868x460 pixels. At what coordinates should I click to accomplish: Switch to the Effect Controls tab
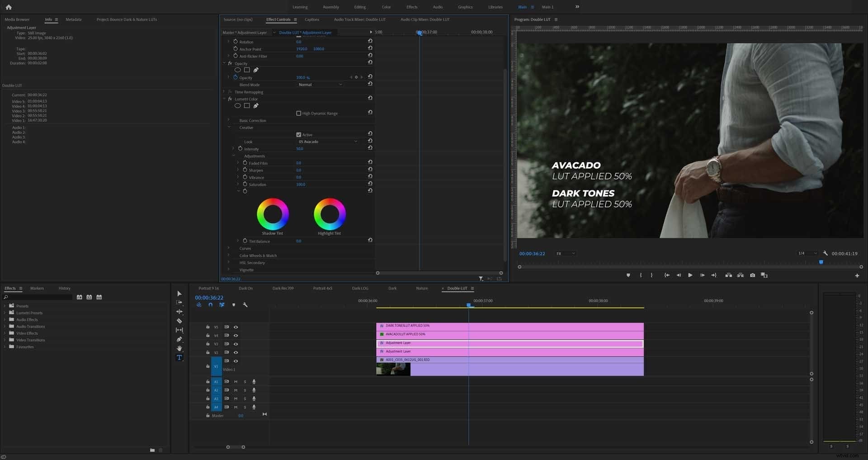[278, 19]
